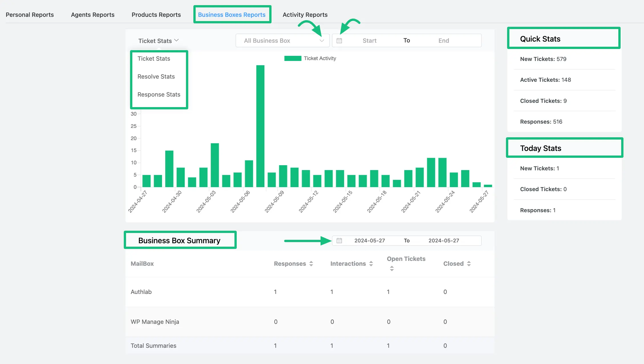Select the Response Stats menu option
644x364 pixels.
pos(158,94)
